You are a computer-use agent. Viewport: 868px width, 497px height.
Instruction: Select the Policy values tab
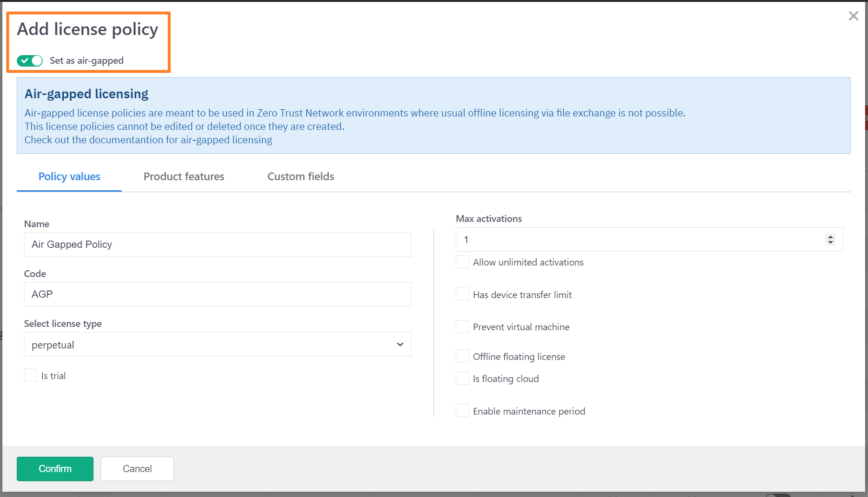[x=69, y=176]
